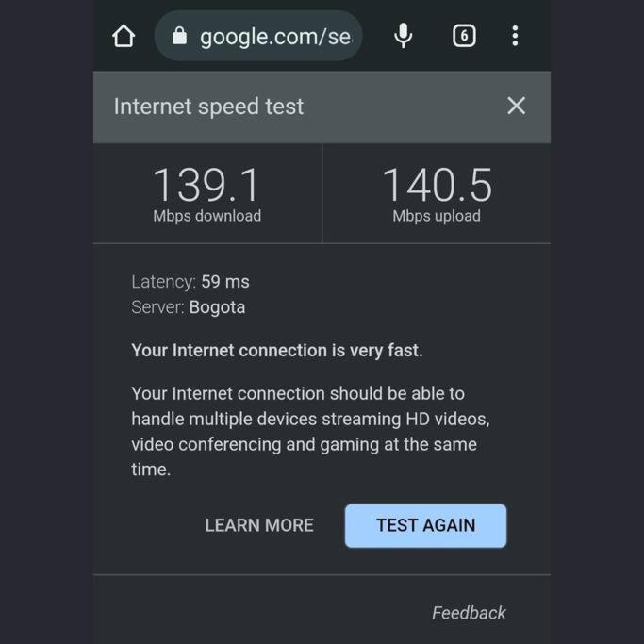Open the three-dot browser menu
644x644 pixels.
(x=515, y=36)
